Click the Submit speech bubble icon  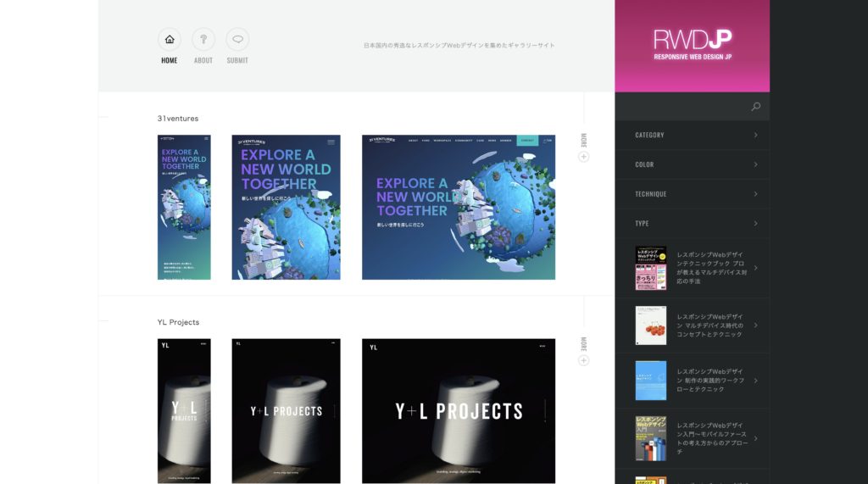tap(237, 39)
